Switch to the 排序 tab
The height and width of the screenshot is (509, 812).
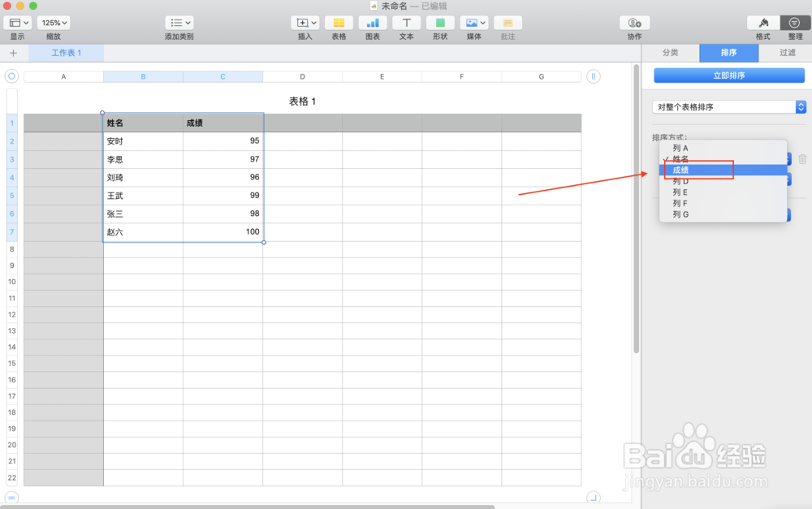click(x=728, y=53)
